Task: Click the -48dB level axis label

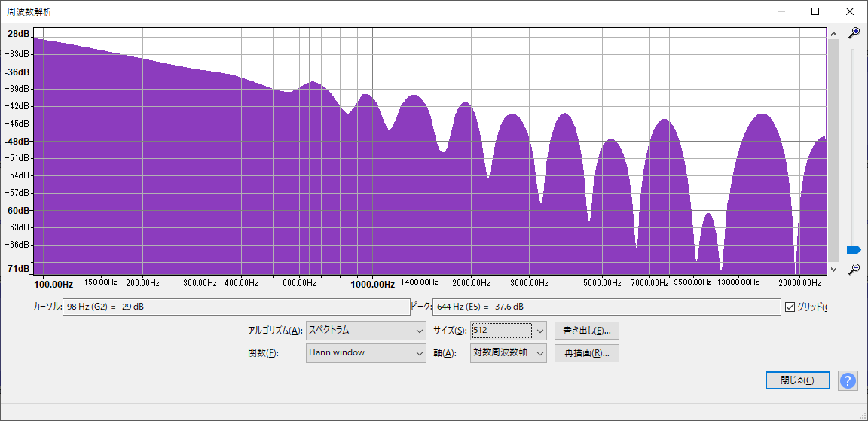Action: (17, 141)
